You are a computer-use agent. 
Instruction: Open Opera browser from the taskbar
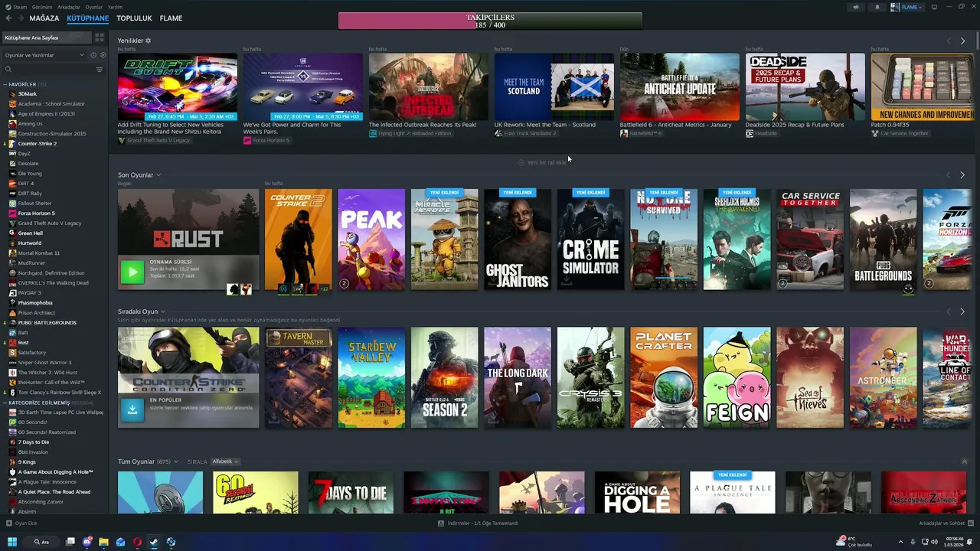click(x=137, y=542)
